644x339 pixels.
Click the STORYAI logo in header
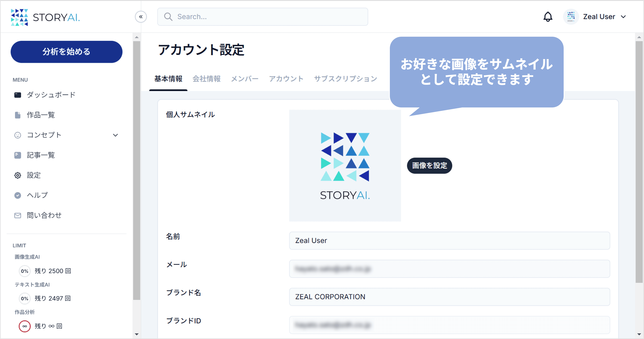point(45,17)
